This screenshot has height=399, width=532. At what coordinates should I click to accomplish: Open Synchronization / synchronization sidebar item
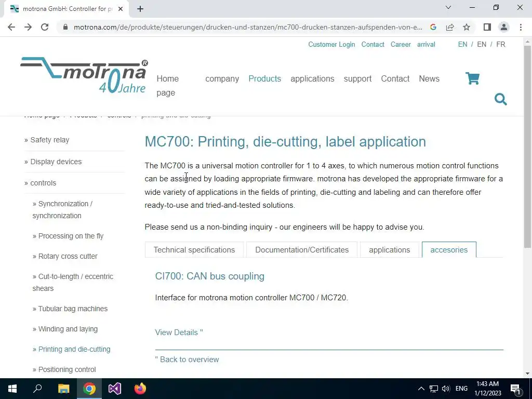coord(63,210)
